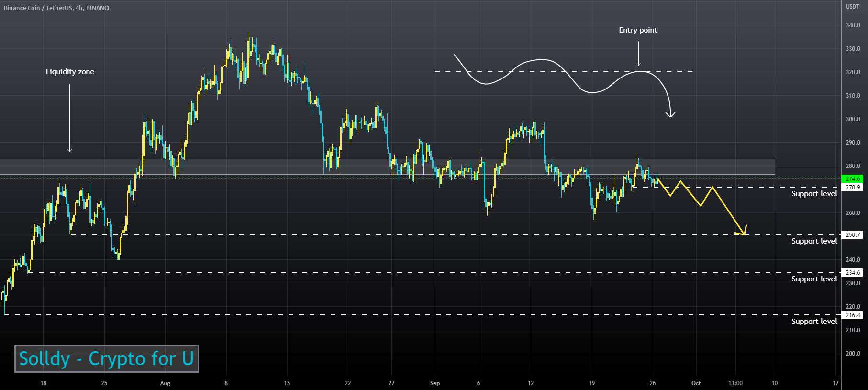Screen dimensions: 868x390
Task: Click the Support level text near 250.7
Action: tap(814, 241)
